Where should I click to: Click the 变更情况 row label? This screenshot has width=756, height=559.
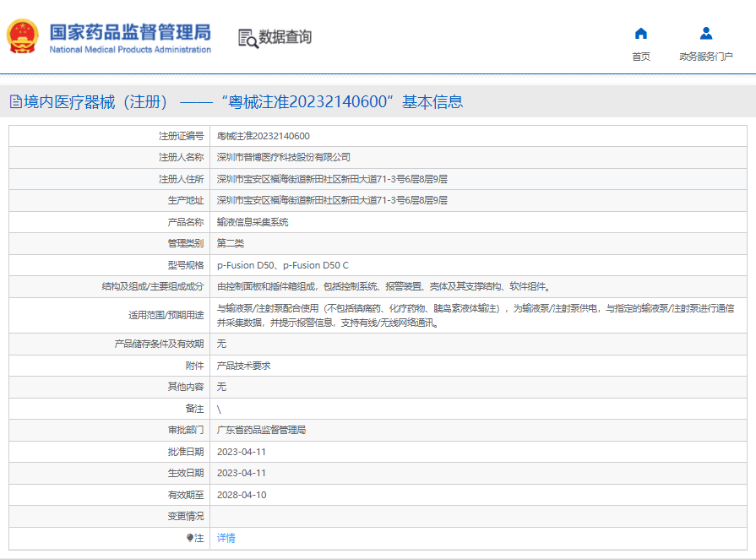pyautogui.click(x=186, y=516)
